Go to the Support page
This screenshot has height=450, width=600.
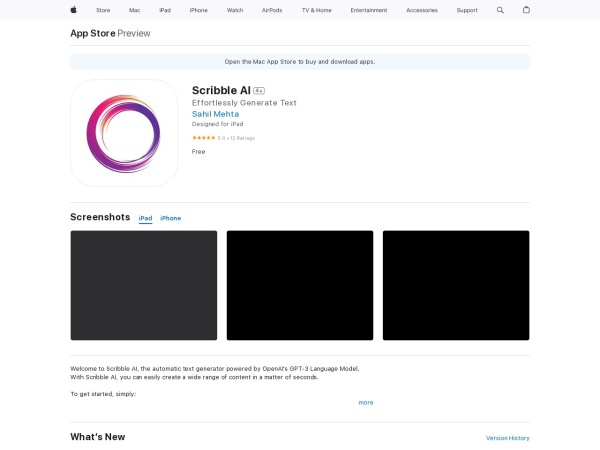point(467,10)
